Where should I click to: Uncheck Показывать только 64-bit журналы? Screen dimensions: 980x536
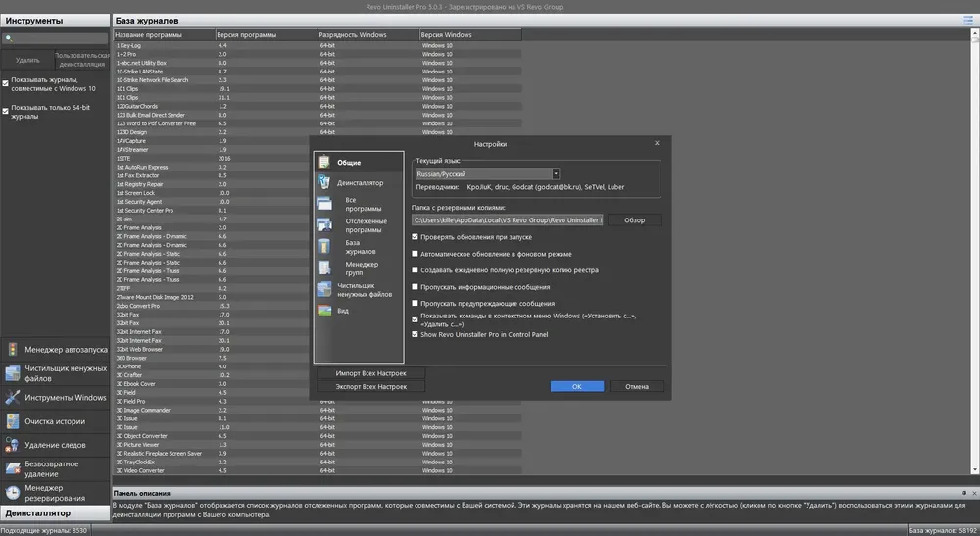6,111
